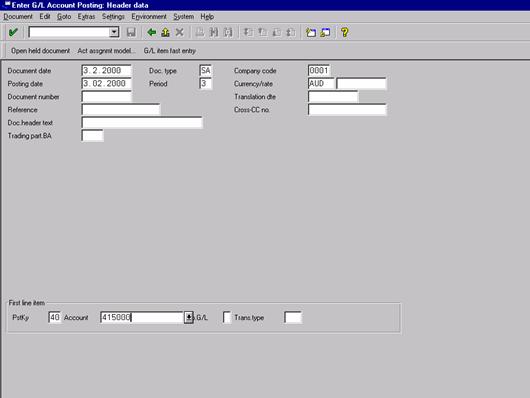The image size is (530, 398).
Task: Click the G/L item fast entry button
Action: 170,51
